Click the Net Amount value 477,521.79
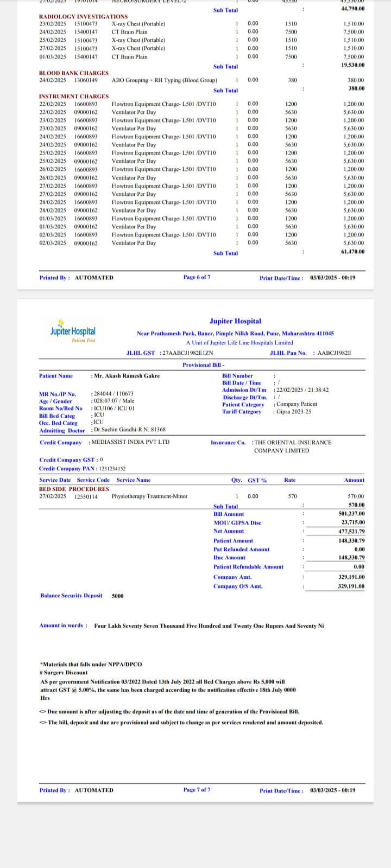 coord(351,532)
